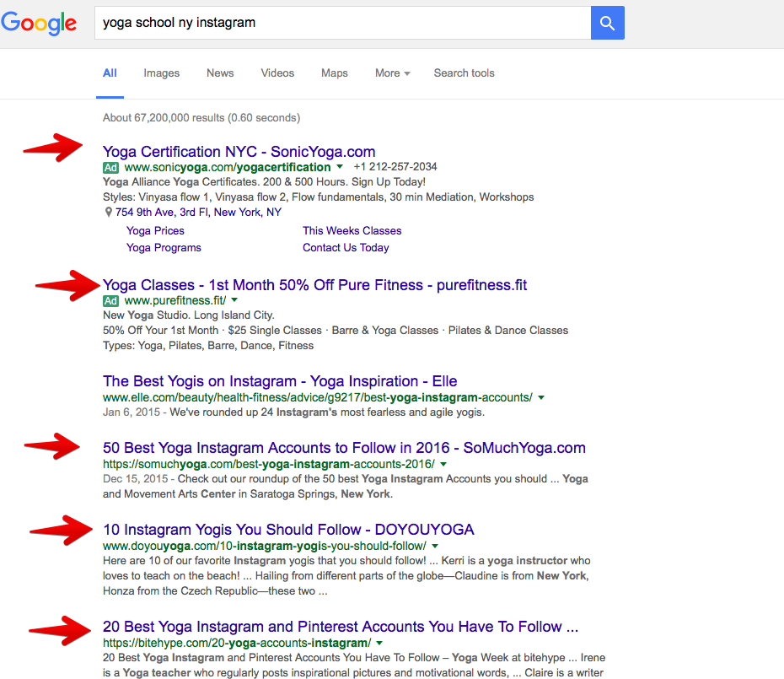The height and width of the screenshot is (679, 784).
Task: Click the Google logo
Action: (39, 23)
